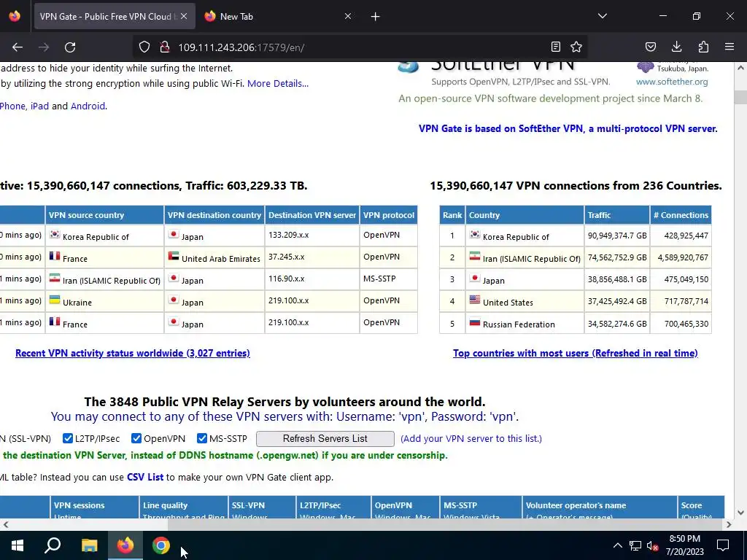Click the vertical scrollbar down arrow

click(740, 513)
